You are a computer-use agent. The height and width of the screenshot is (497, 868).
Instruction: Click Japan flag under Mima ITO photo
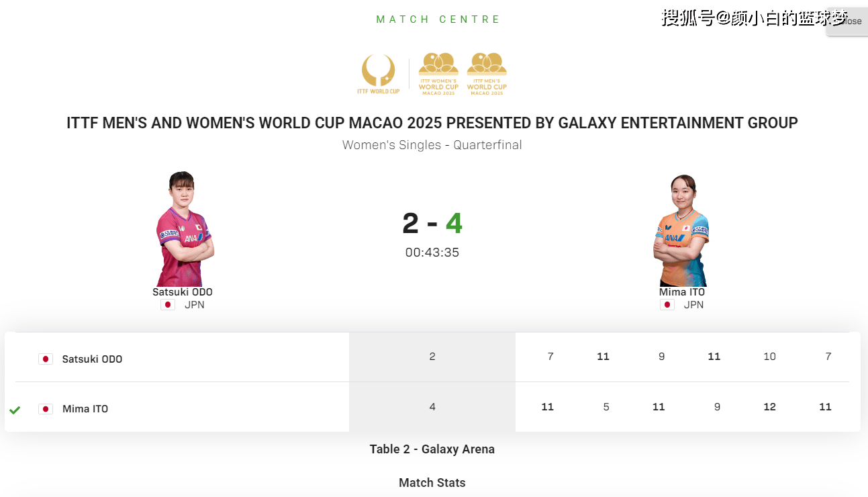click(x=667, y=305)
